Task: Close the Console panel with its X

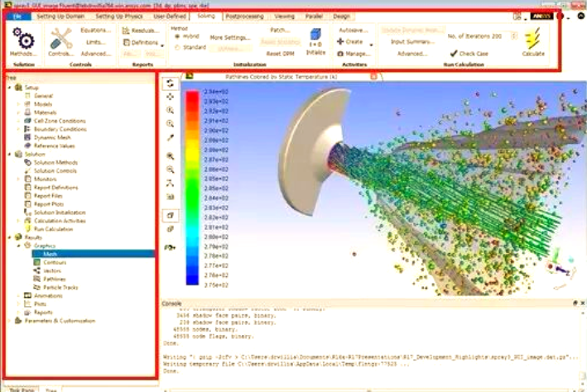Action: [x=583, y=303]
